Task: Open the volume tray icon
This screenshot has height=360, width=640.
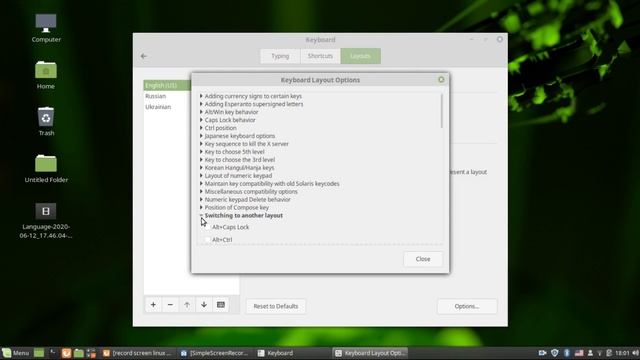Action: point(635,353)
